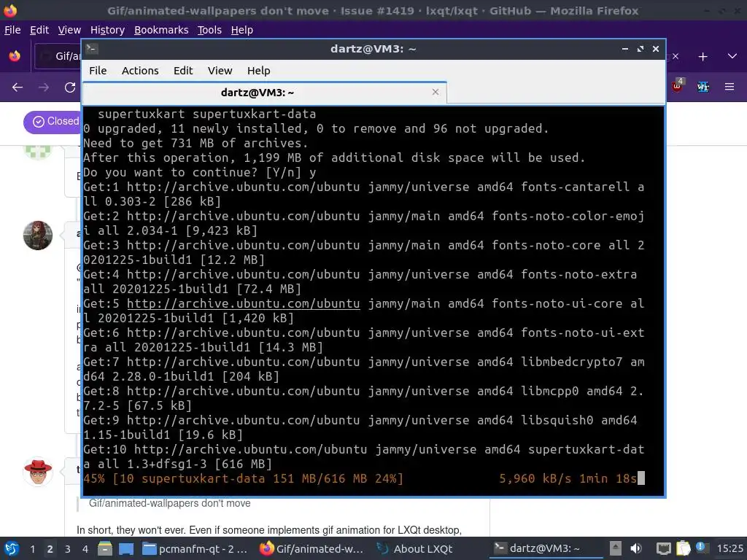This screenshot has width=747, height=560.
Task: Switch to virtual desktop 3
Action: coord(67,549)
